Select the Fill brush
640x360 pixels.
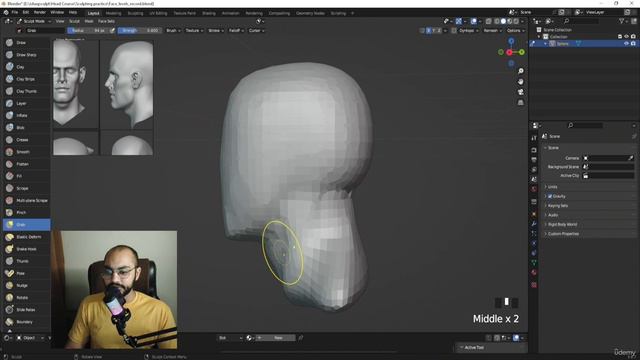point(27,176)
